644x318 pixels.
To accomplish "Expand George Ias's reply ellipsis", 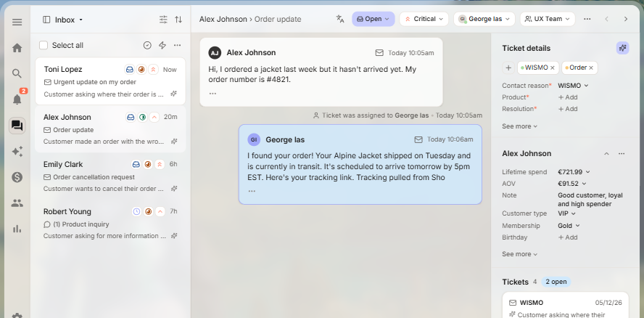I will (252, 191).
